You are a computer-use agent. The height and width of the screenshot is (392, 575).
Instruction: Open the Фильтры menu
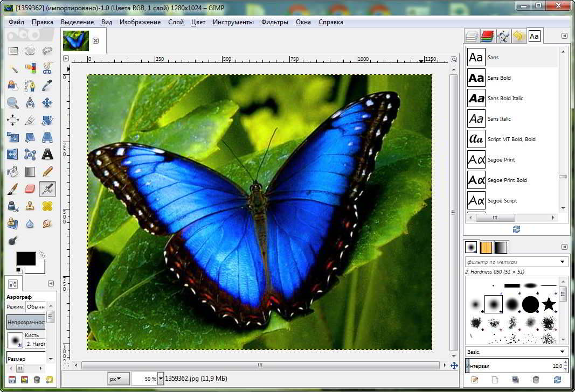(275, 22)
